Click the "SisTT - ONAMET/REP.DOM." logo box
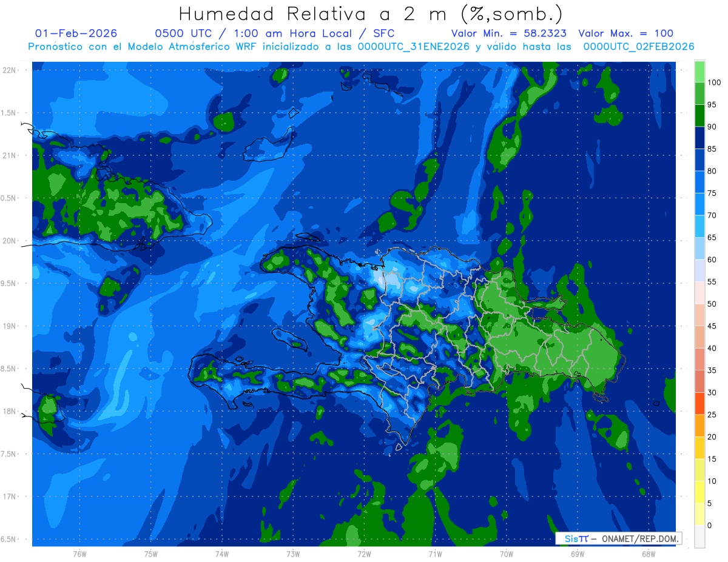 pos(619,538)
